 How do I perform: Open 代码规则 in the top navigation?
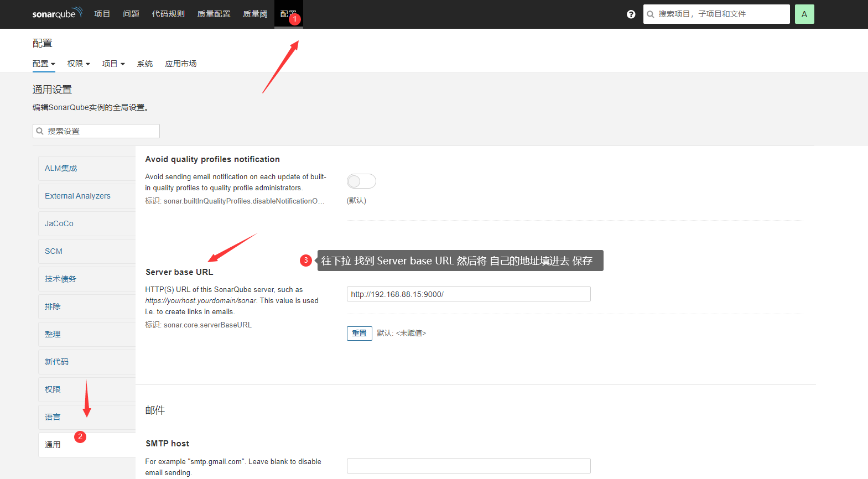168,14
